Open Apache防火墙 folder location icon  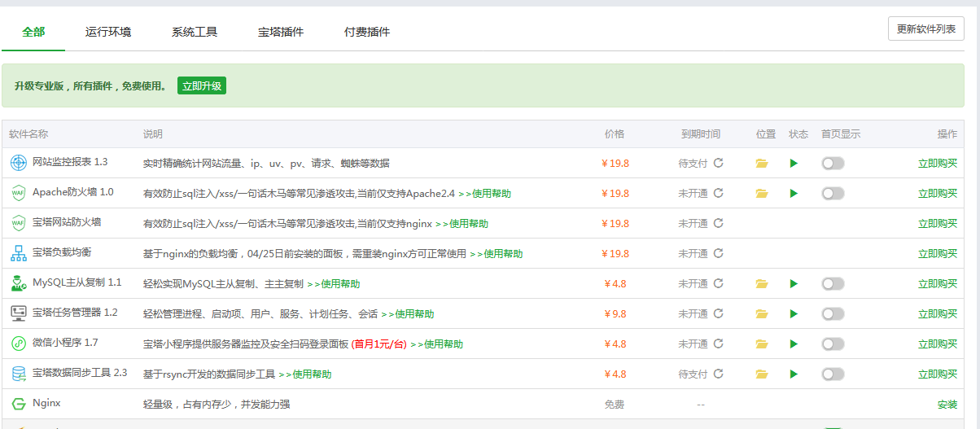[762, 193]
